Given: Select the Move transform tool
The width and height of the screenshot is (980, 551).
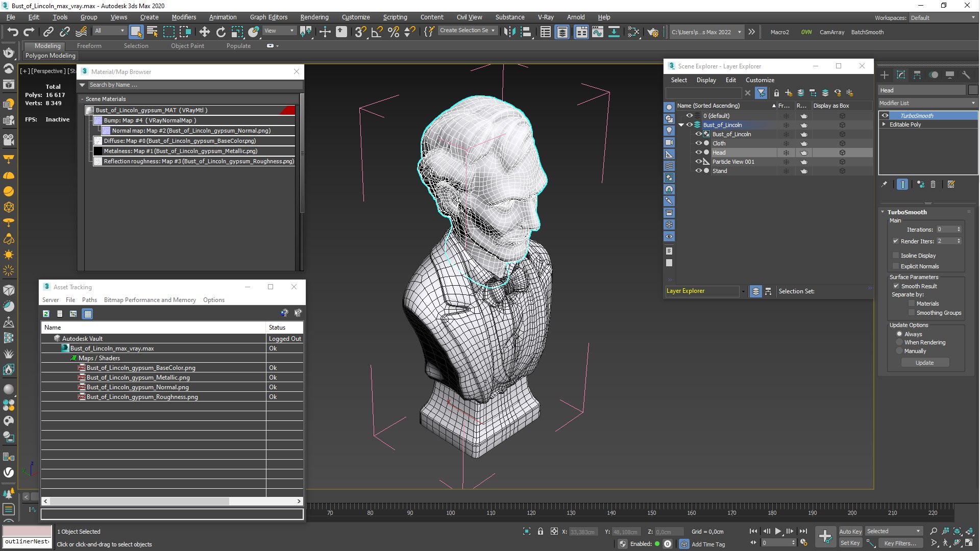Looking at the screenshot, I should pyautogui.click(x=204, y=32).
